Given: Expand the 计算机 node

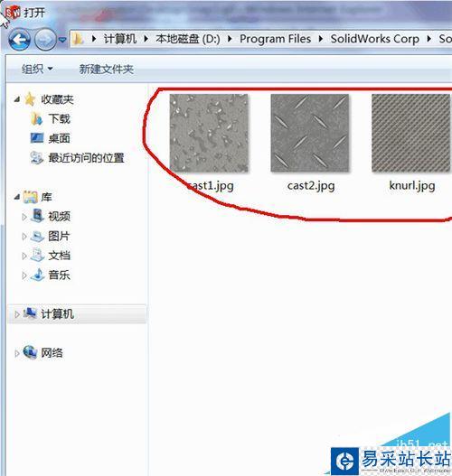Looking at the screenshot, I should pos(17,314).
